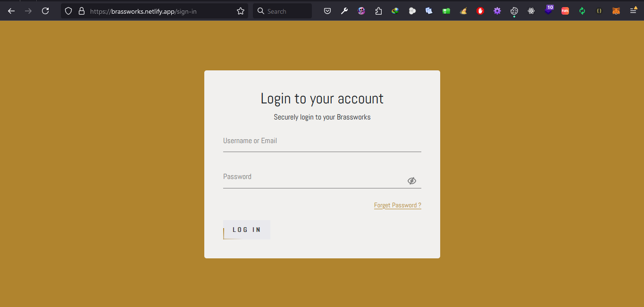The height and width of the screenshot is (307, 644).
Task: Open the PWA extension icon
Action: [x=565, y=11]
